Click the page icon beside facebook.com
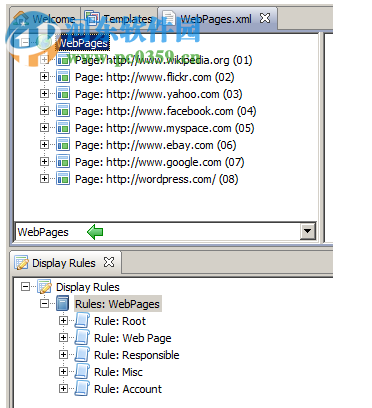The width and height of the screenshot is (372, 408). point(63,111)
